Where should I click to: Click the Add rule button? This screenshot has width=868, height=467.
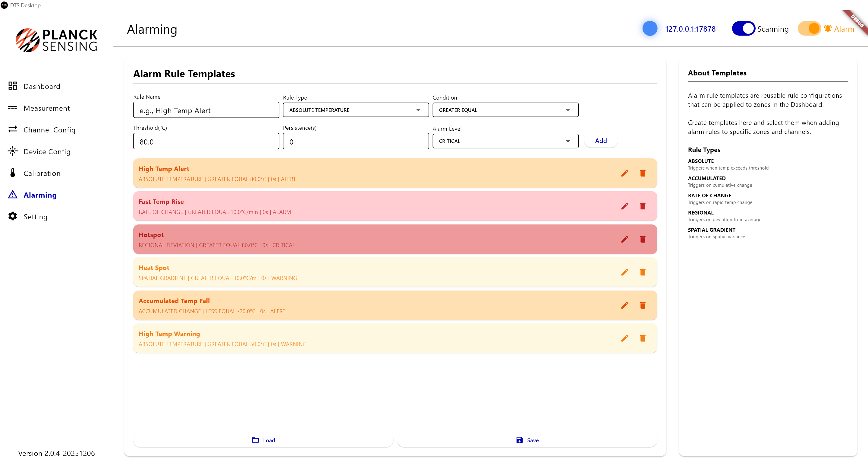600,141
